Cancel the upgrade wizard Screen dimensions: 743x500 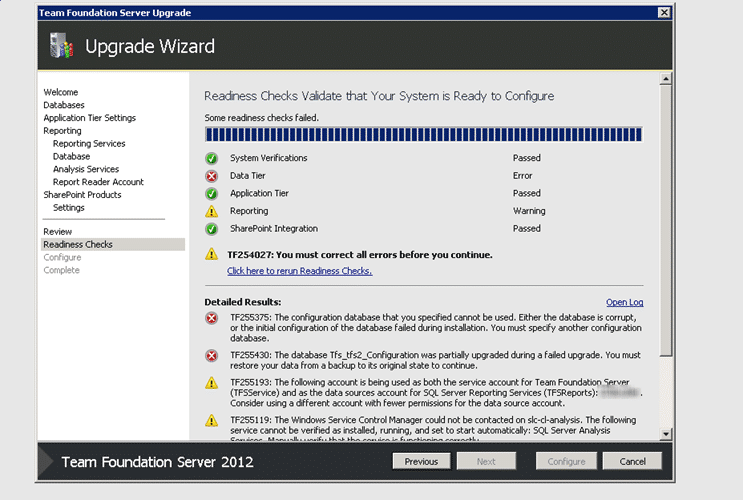click(x=632, y=461)
